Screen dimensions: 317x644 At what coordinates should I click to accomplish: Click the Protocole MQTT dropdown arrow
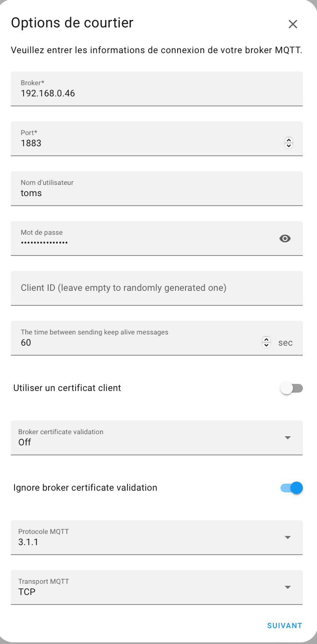[288, 538]
